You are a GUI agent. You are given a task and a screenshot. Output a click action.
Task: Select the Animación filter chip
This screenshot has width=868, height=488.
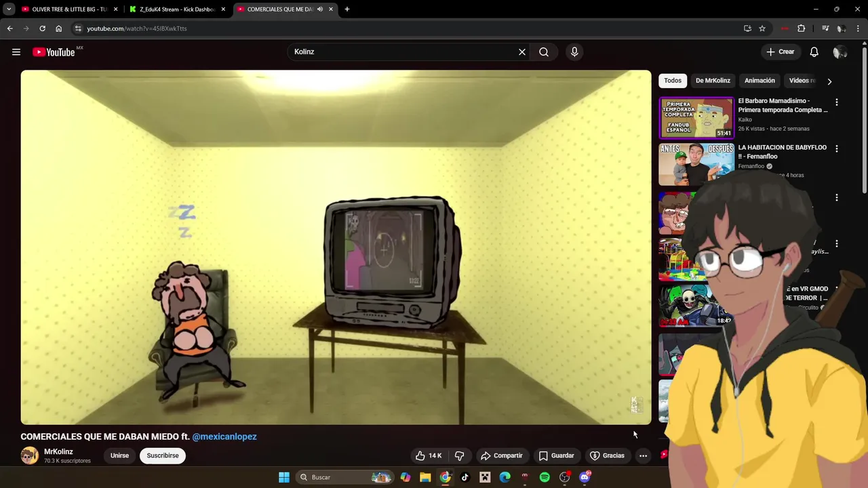click(759, 81)
